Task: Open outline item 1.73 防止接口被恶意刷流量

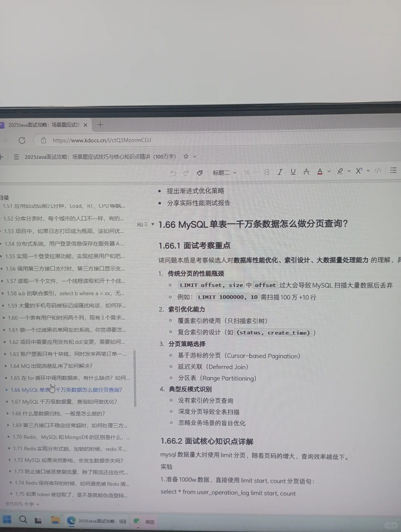Action: coord(71,472)
